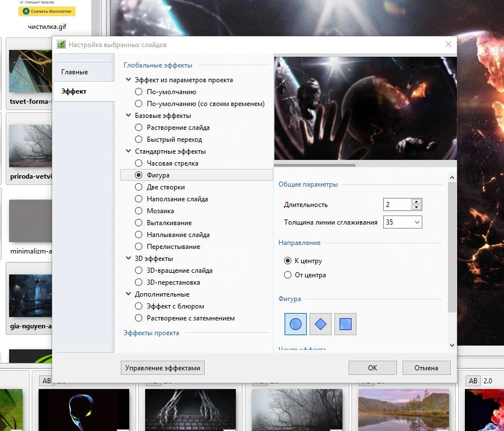Viewport: 504px width, 431px height.
Task: Select the diamond shape icon
Action: 320,324
